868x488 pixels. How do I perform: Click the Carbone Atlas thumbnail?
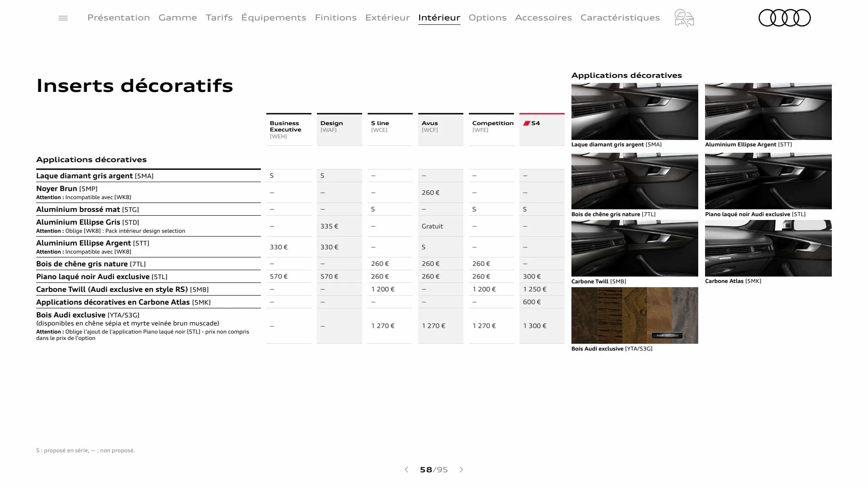coord(768,248)
